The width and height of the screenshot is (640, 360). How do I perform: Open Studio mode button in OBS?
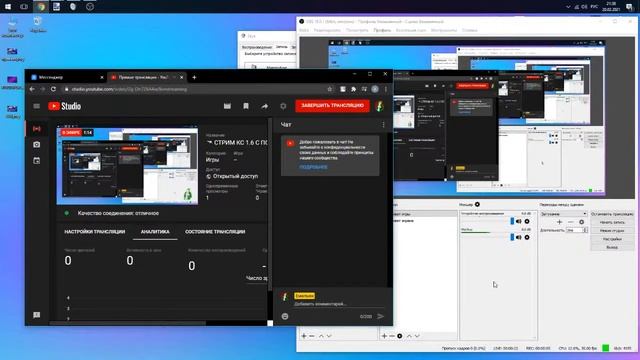(612, 231)
